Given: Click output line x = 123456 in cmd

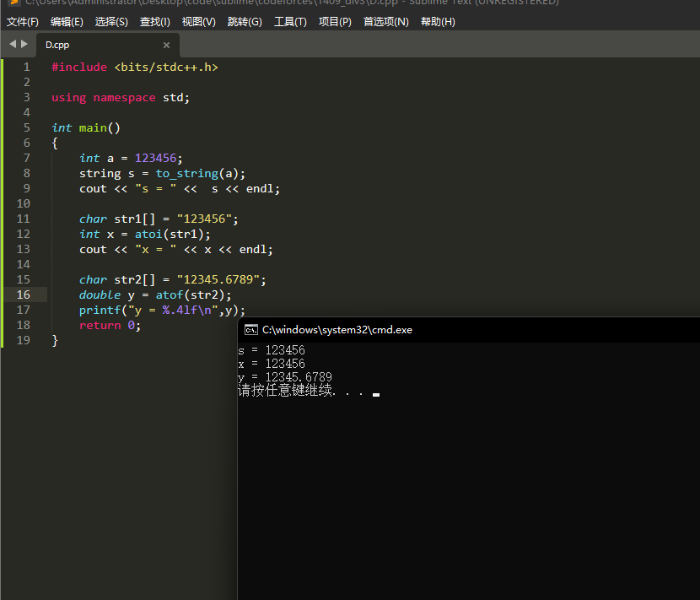Looking at the screenshot, I should pos(272,364).
